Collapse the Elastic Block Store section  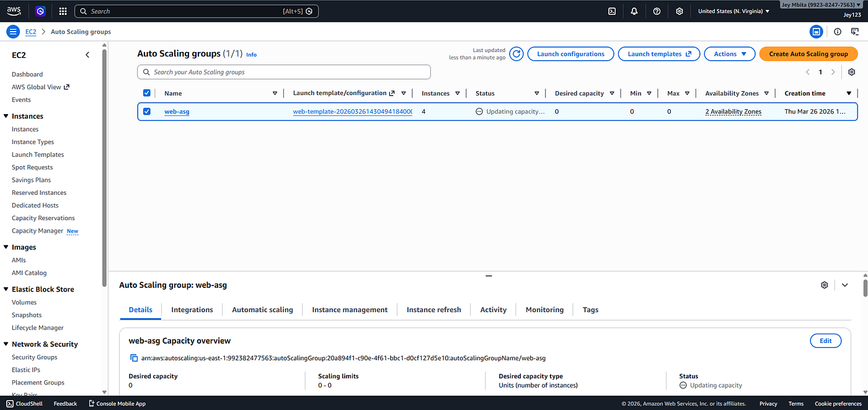[x=6, y=289]
